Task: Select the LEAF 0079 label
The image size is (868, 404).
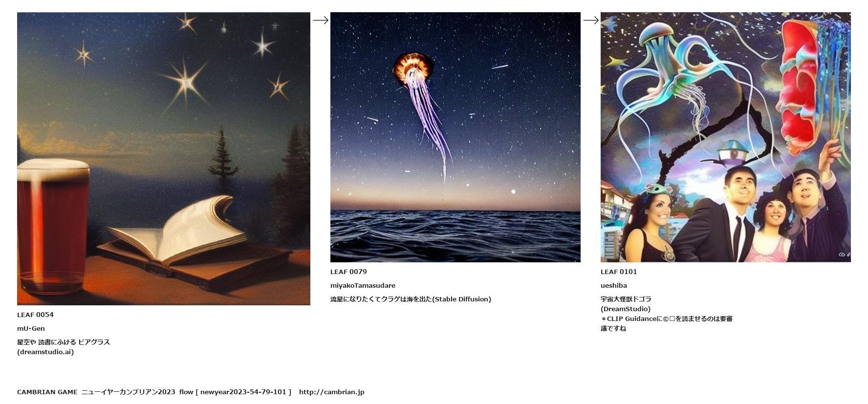Action: coord(348,272)
